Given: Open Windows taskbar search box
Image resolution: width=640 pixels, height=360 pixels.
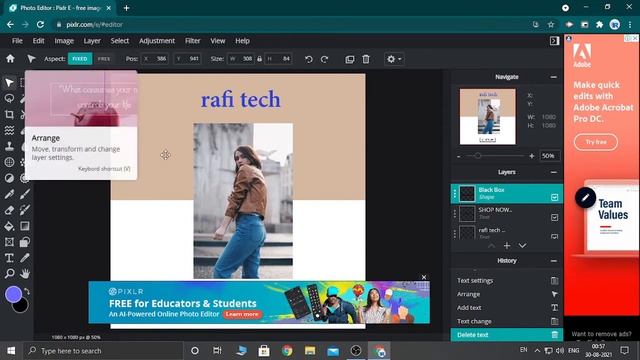Looking at the screenshot, I should [103, 351].
